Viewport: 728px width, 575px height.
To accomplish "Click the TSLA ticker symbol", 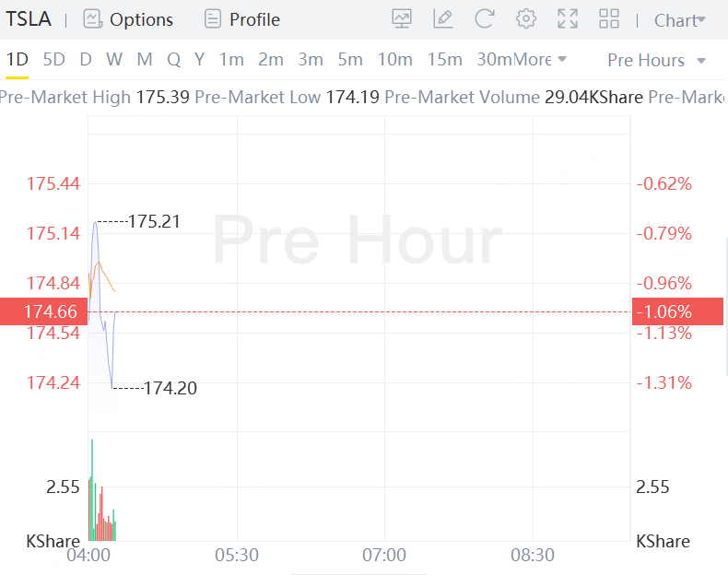I will [x=29, y=19].
